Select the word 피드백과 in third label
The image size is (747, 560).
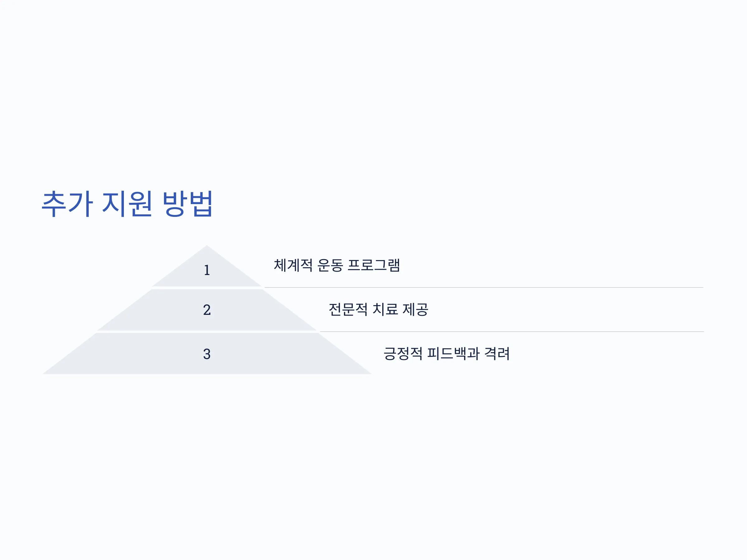click(x=453, y=353)
